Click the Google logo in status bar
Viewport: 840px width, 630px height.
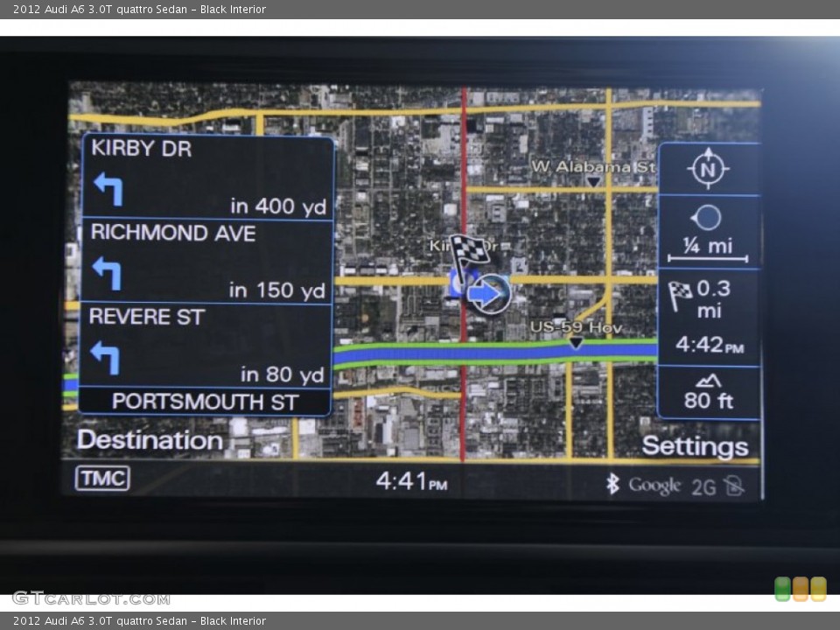(654, 486)
